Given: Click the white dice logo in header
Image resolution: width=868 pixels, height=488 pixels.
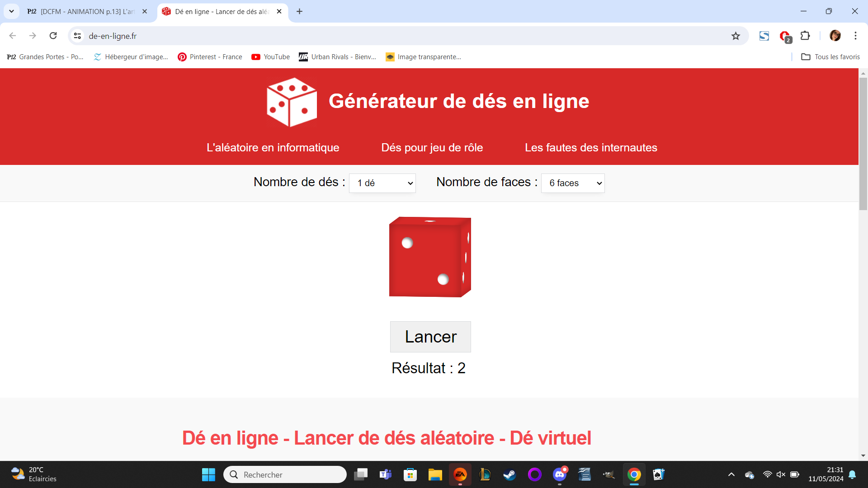Looking at the screenshot, I should tap(292, 102).
